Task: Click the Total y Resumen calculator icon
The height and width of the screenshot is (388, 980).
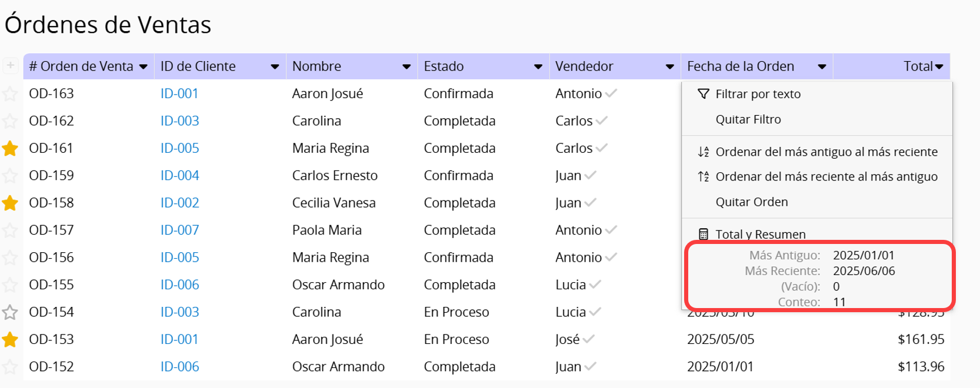Action: (x=703, y=235)
